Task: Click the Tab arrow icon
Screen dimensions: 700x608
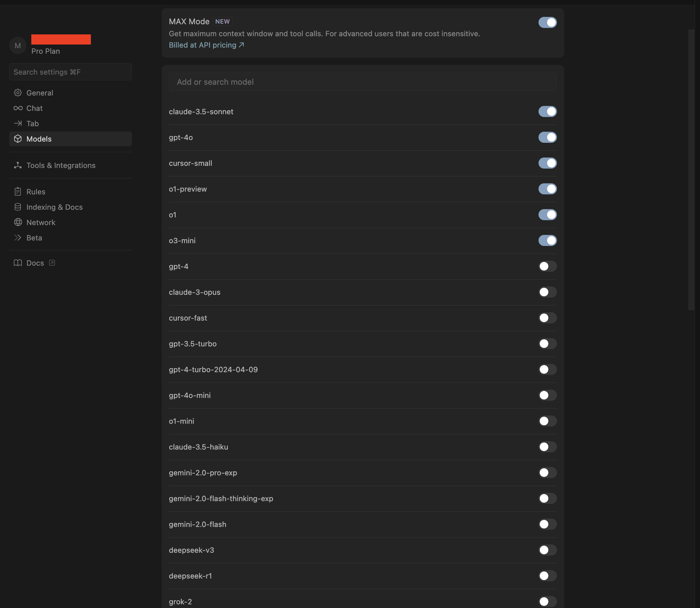Action: click(17, 123)
